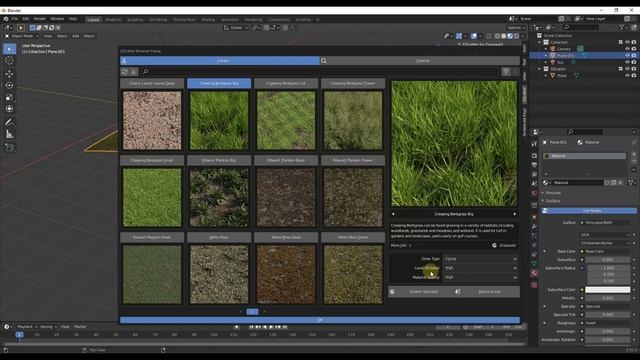Open the Texture properties tab icon

534,285
